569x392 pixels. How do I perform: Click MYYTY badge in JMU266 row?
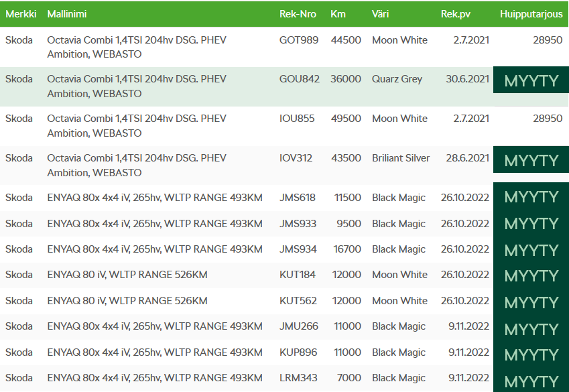[x=531, y=329]
